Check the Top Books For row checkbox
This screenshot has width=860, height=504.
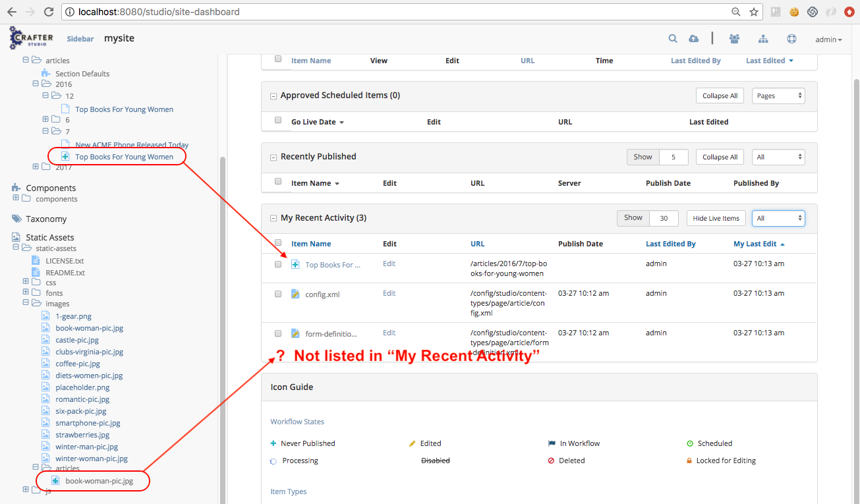[278, 264]
